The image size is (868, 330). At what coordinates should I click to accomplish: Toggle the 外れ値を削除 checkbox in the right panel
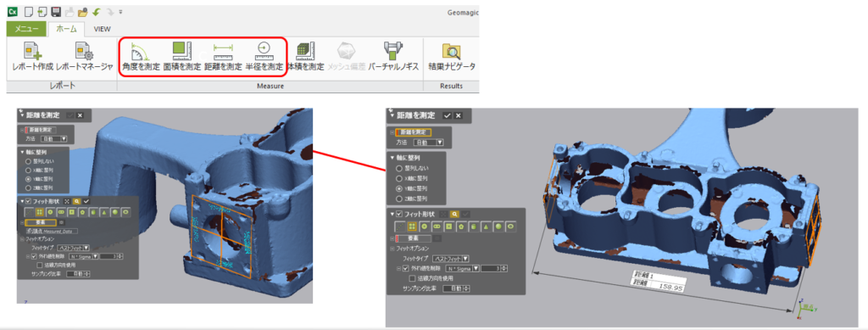[x=406, y=269]
